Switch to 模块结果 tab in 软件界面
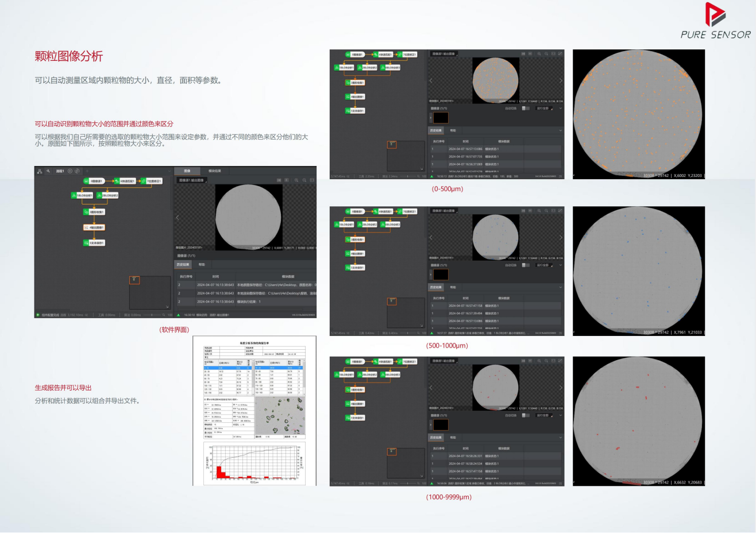This screenshot has width=756, height=533. click(214, 171)
